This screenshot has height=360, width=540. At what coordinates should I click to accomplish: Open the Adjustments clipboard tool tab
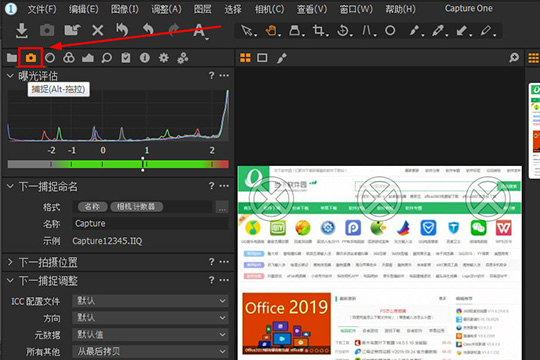[126, 58]
